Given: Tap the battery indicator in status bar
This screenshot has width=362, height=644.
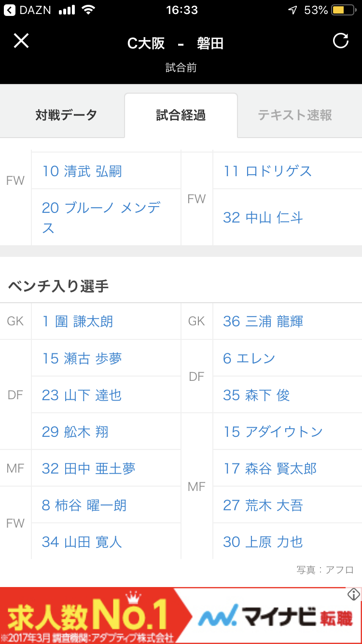Looking at the screenshot, I should click(x=344, y=10).
